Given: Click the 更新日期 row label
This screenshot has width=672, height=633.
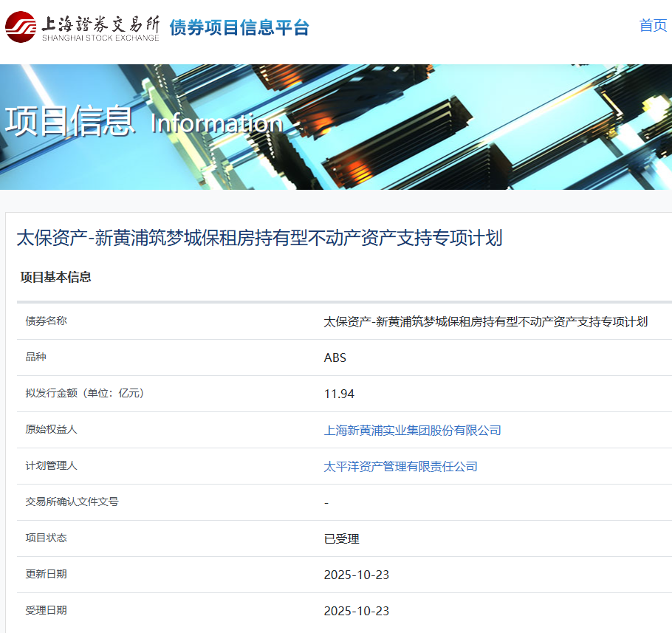Looking at the screenshot, I should point(46,574).
